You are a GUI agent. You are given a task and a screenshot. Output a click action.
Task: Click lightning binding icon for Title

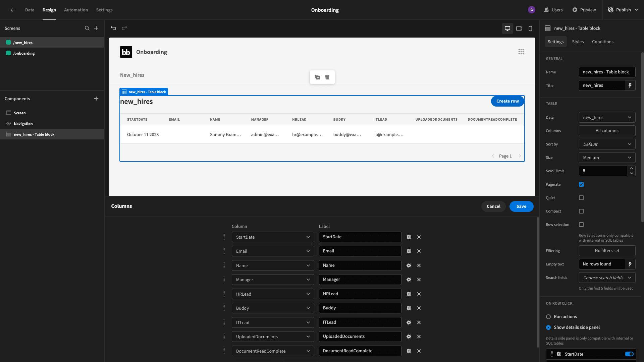click(630, 85)
